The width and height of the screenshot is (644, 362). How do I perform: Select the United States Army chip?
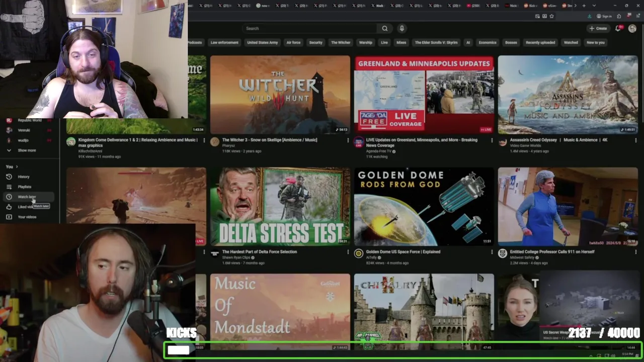(263, 43)
